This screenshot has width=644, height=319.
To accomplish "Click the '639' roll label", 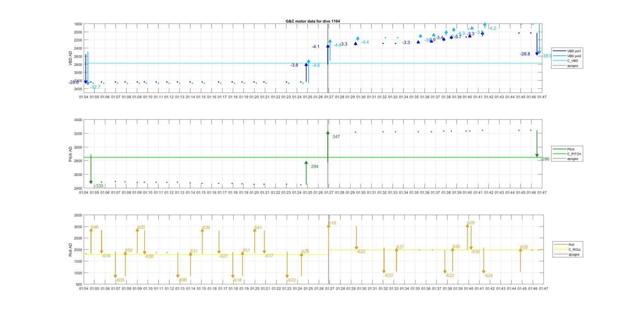I will tap(206, 228).
